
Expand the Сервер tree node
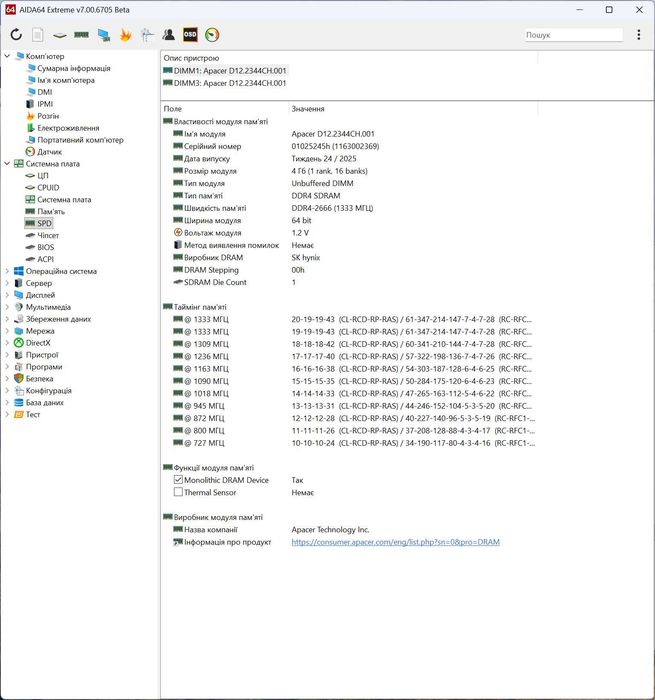click(x=7, y=283)
